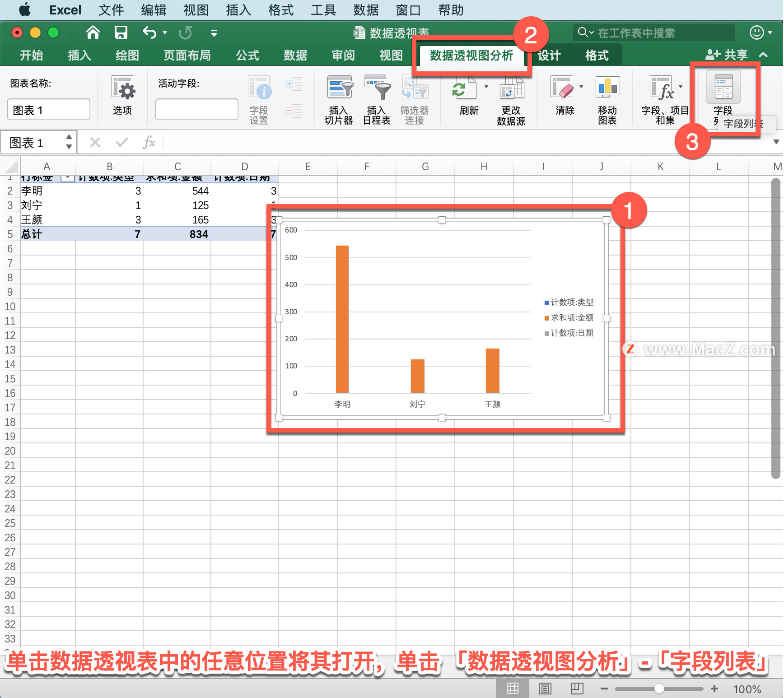Screen dimensions: 784x698
Task: Open Customize Quick Access Toolbar dropdown
Action: tap(214, 33)
